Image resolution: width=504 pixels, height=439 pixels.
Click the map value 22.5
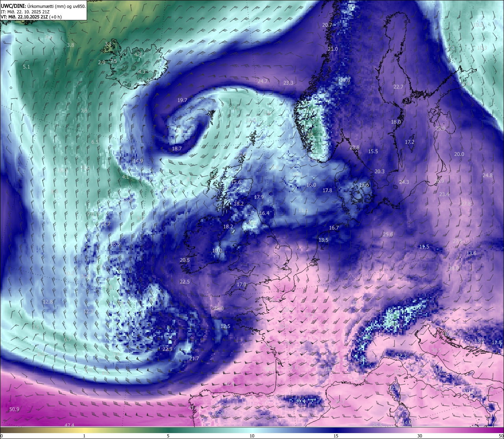[185, 282]
